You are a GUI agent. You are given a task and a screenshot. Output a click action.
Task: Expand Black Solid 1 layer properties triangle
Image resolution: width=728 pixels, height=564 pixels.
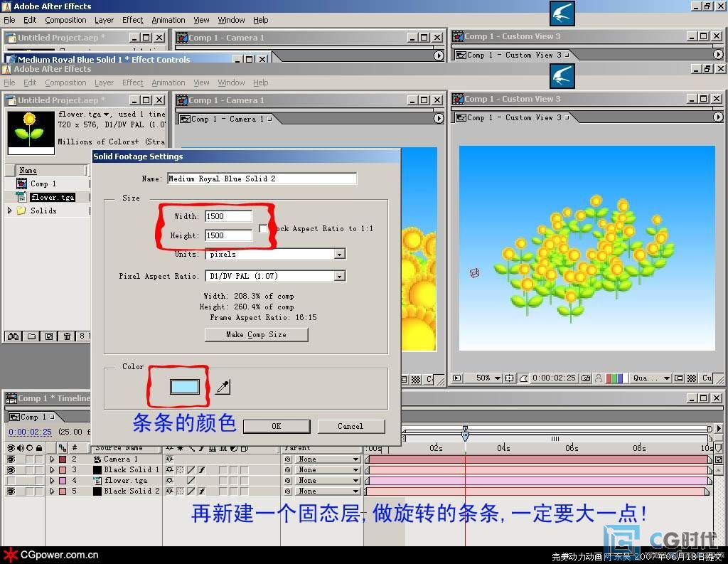[52, 469]
